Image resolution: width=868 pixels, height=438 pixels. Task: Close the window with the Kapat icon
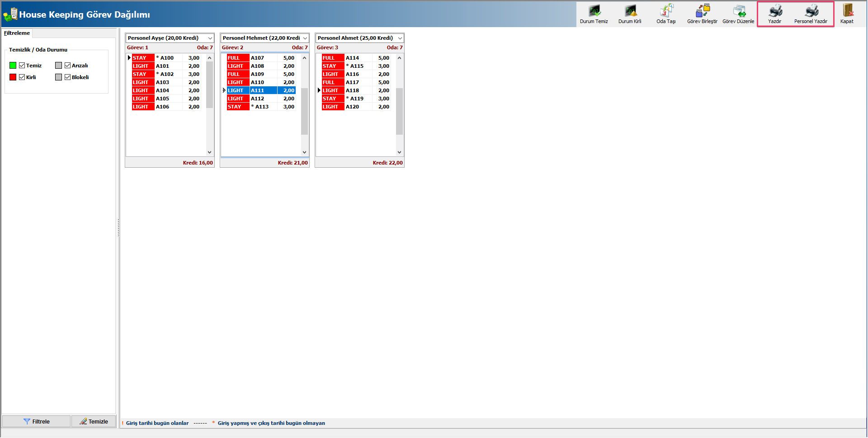[847, 11]
